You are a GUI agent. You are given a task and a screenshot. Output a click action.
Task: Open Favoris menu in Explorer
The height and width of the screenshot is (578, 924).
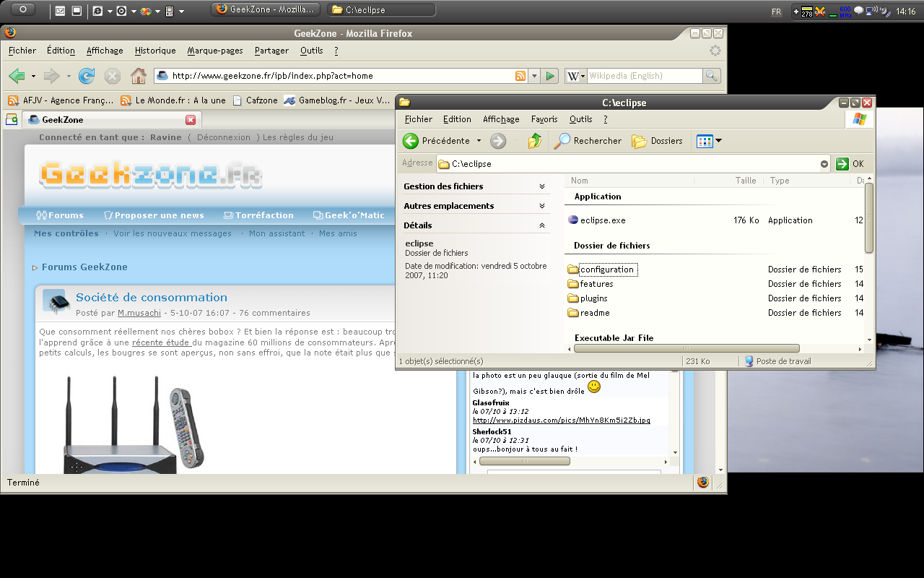tap(544, 119)
